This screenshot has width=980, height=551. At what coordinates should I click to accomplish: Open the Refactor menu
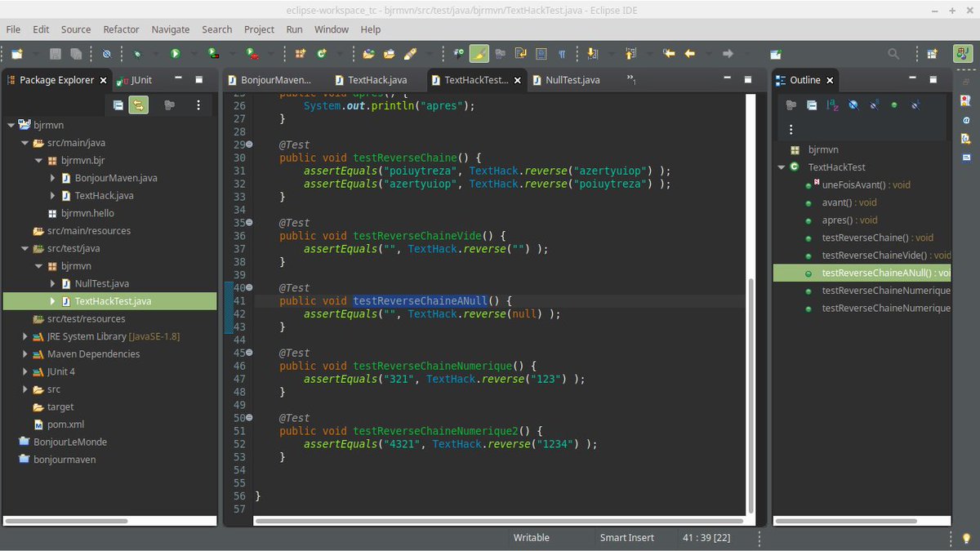pyautogui.click(x=121, y=29)
